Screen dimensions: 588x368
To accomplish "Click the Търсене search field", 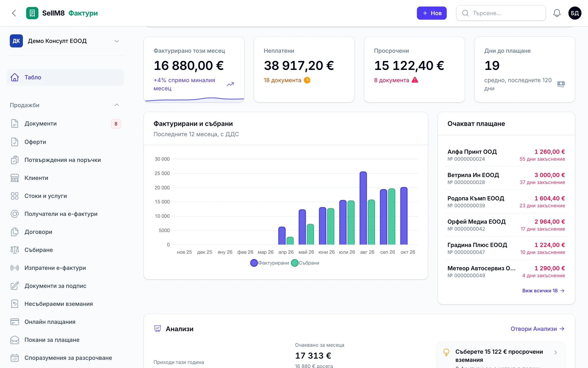I will point(501,13).
